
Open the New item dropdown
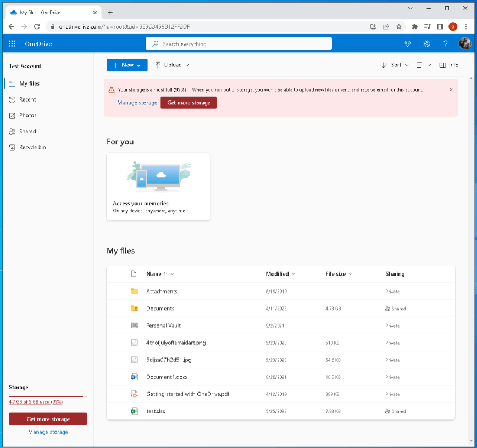[x=127, y=65]
